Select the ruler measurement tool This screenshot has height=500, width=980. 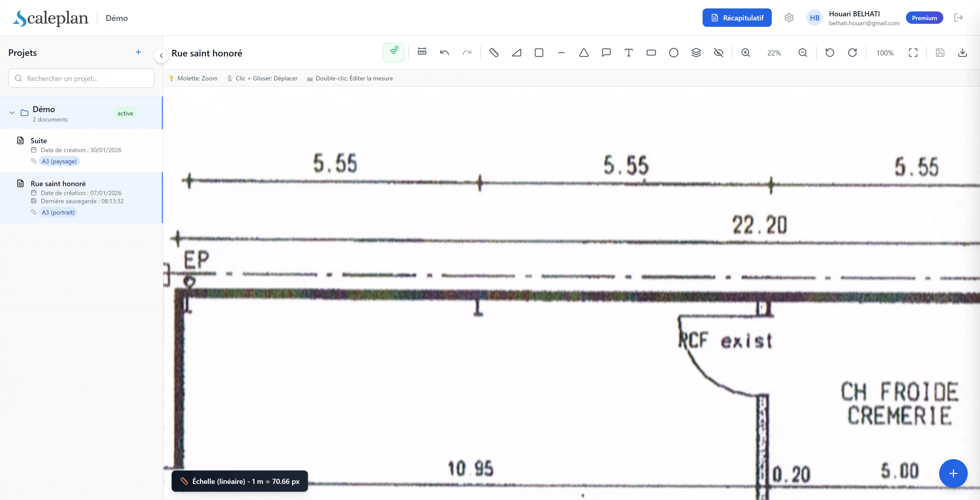pos(494,53)
